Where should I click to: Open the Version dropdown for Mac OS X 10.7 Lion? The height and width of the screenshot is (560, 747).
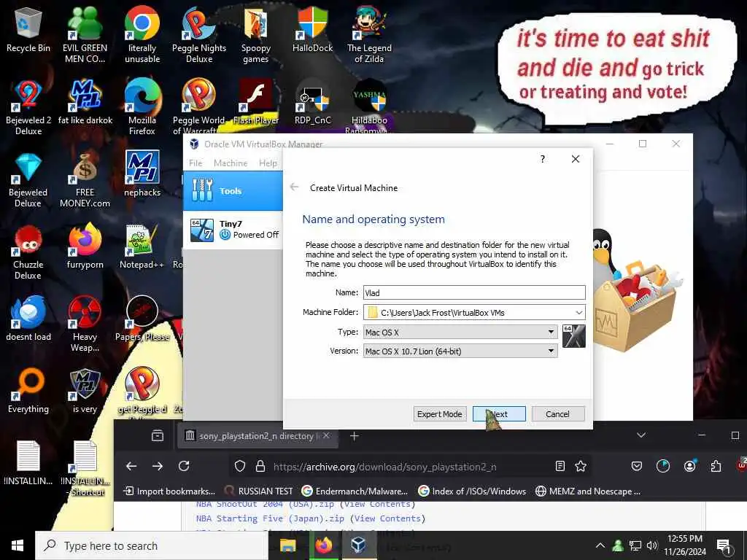(x=460, y=351)
